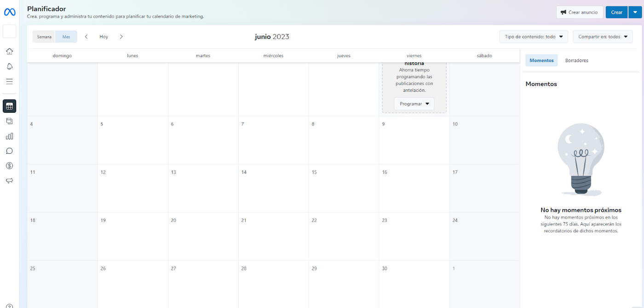The image size is (644, 308).
Task: Click the viernes column header
Action: pyautogui.click(x=414, y=56)
